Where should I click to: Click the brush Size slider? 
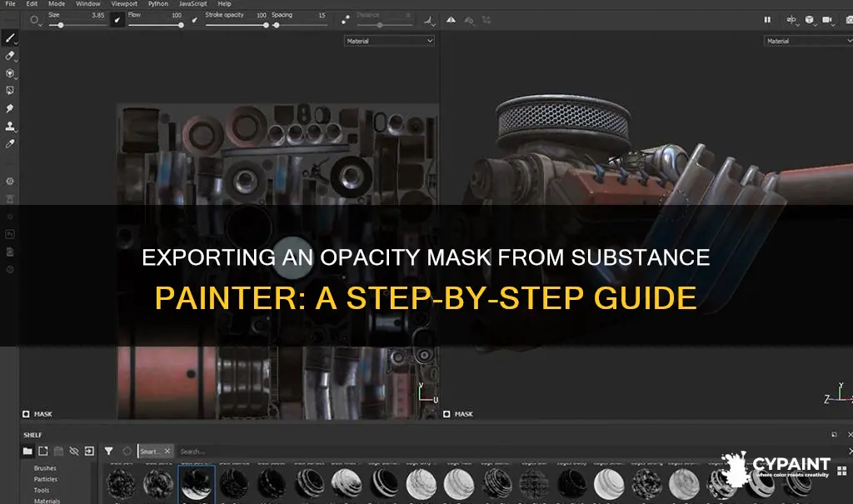(77, 25)
